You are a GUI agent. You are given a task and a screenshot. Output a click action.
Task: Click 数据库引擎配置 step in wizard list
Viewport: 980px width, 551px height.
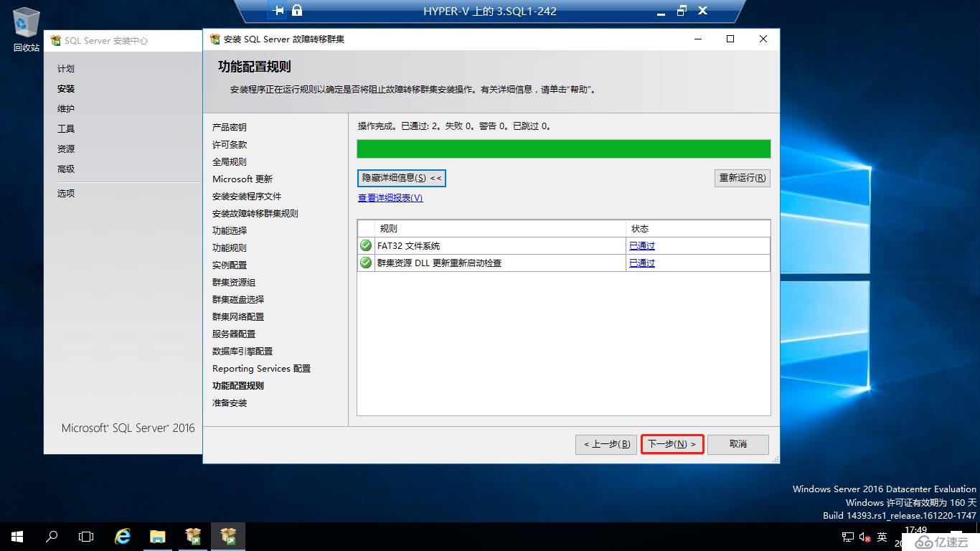242,352
